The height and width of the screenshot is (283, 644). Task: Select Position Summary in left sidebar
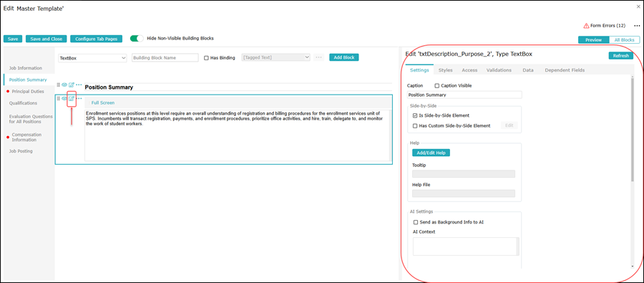pos(27,80)
